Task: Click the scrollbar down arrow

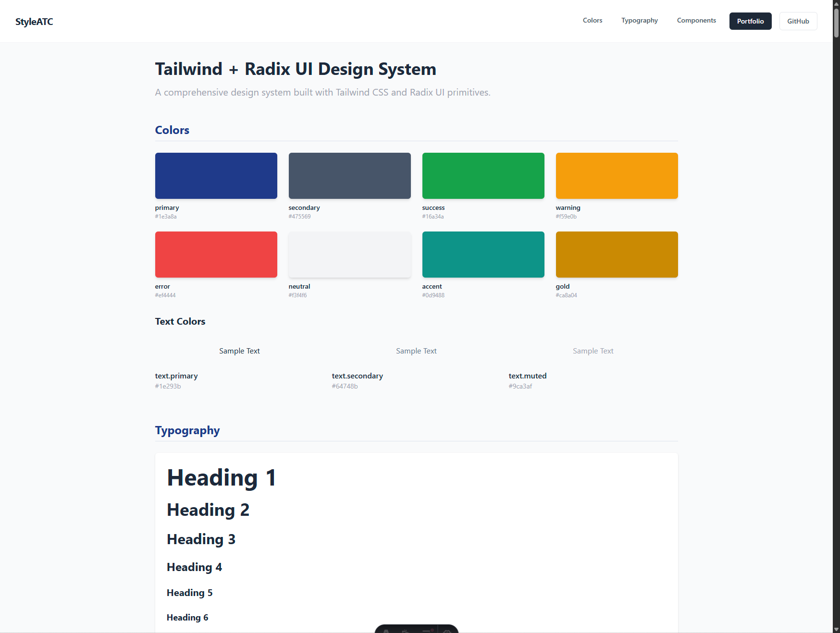Action: click(836, 629)
